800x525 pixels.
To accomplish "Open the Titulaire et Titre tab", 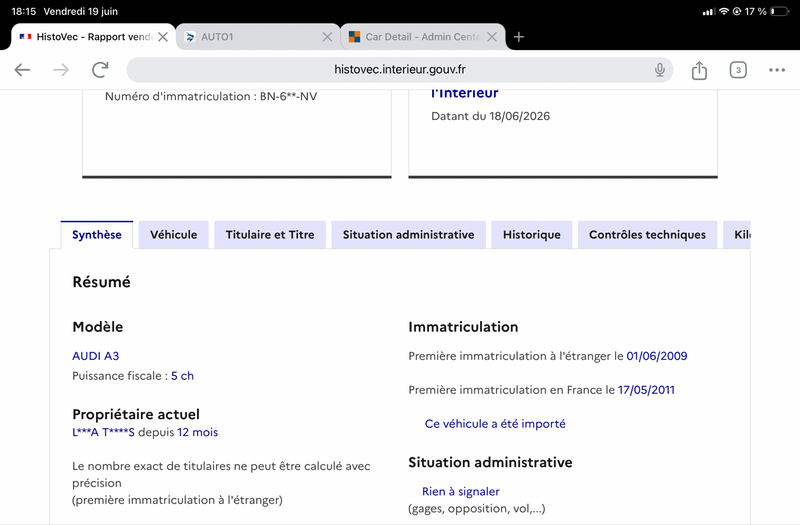I will [270, 235].
